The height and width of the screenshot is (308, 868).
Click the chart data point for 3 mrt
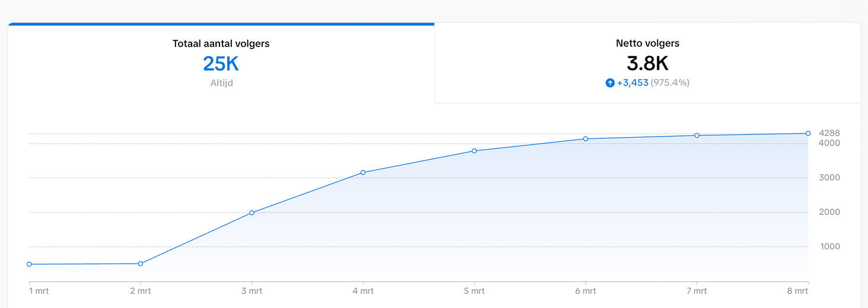click(x=252, y=212)
